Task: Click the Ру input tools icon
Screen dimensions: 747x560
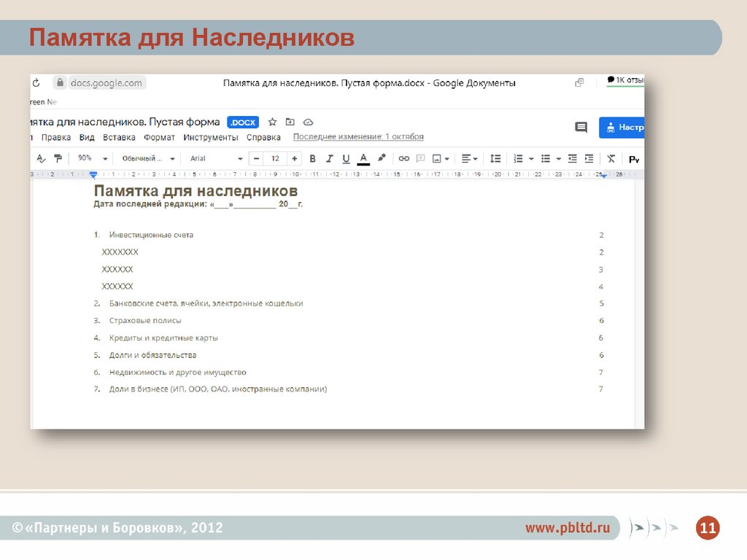Action: [634, 159]
